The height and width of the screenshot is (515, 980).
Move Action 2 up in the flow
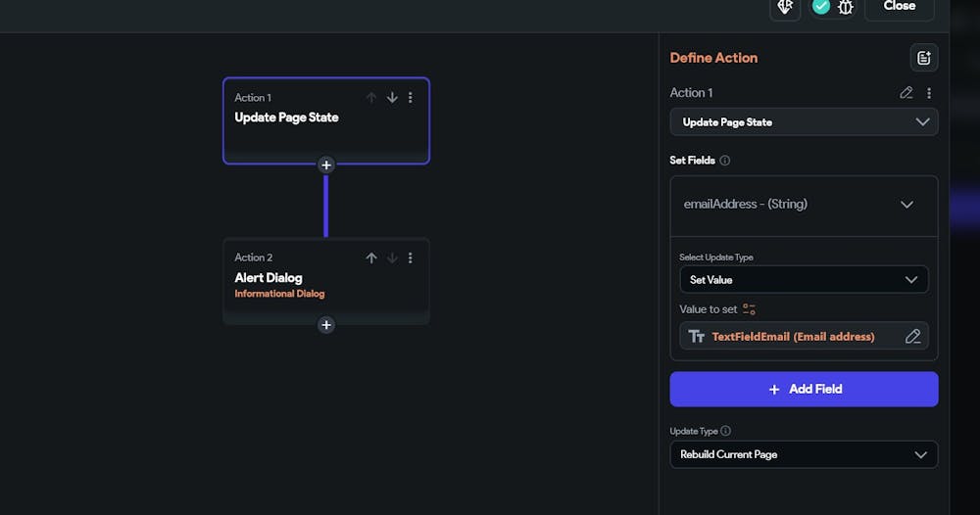371,258
